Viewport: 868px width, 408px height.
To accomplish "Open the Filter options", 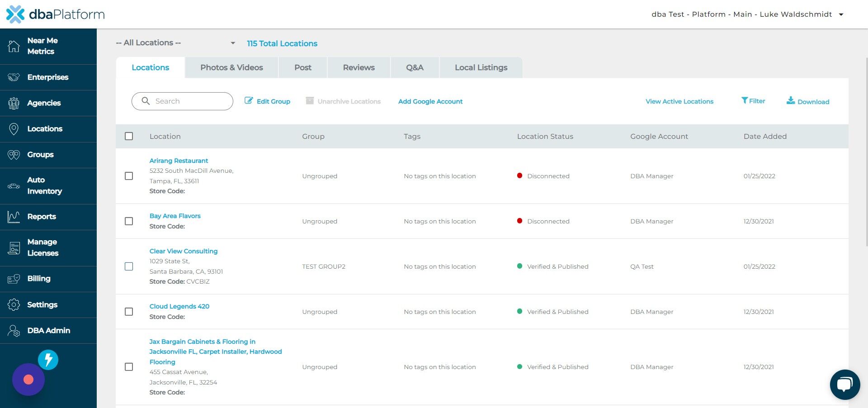I will coord(753,101).
